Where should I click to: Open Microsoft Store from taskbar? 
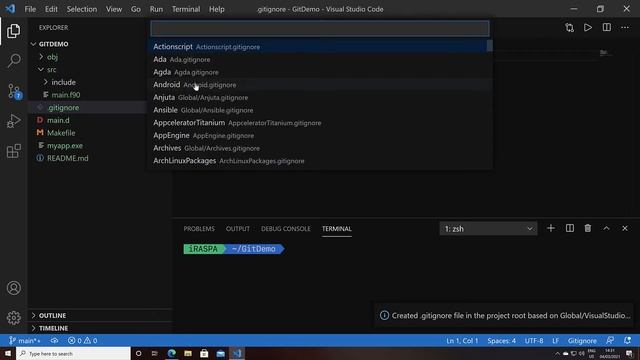[204, 353]
